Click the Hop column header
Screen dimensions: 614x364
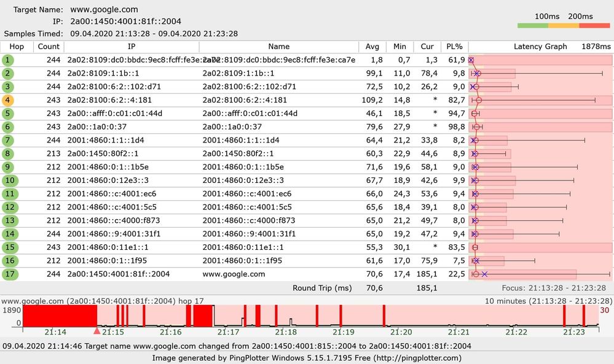pyautogui.click(x=17, y=47)
